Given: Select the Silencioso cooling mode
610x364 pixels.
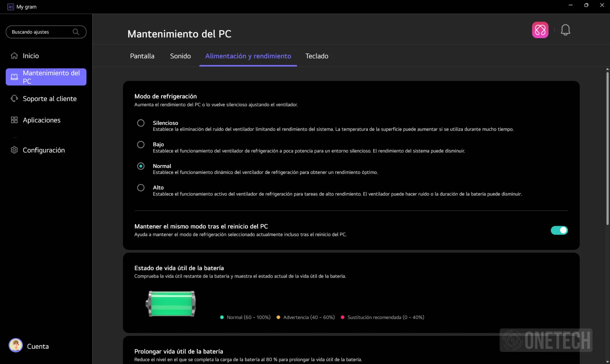Looking at the screenshot, I should click(141, 123).
